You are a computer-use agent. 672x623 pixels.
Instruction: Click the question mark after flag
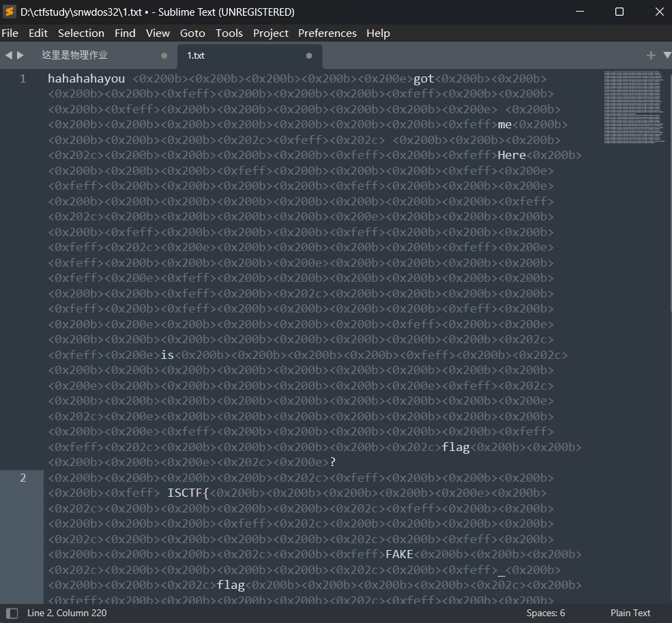(332, 462)
